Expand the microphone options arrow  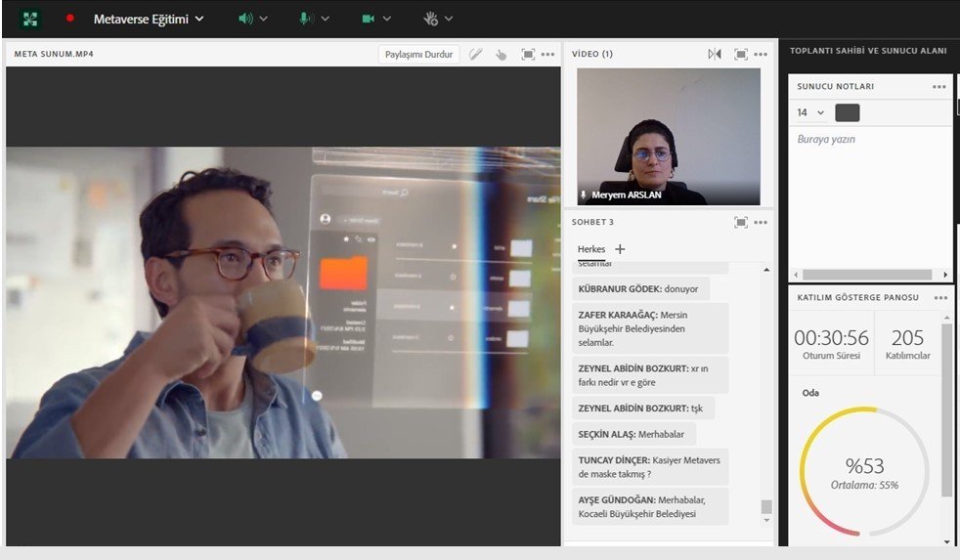point(326,19)
